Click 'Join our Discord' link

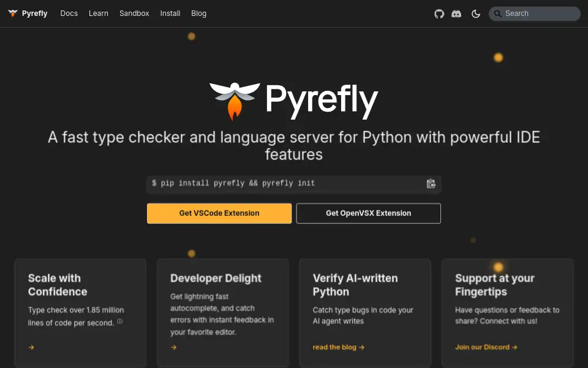pos(486,347)
